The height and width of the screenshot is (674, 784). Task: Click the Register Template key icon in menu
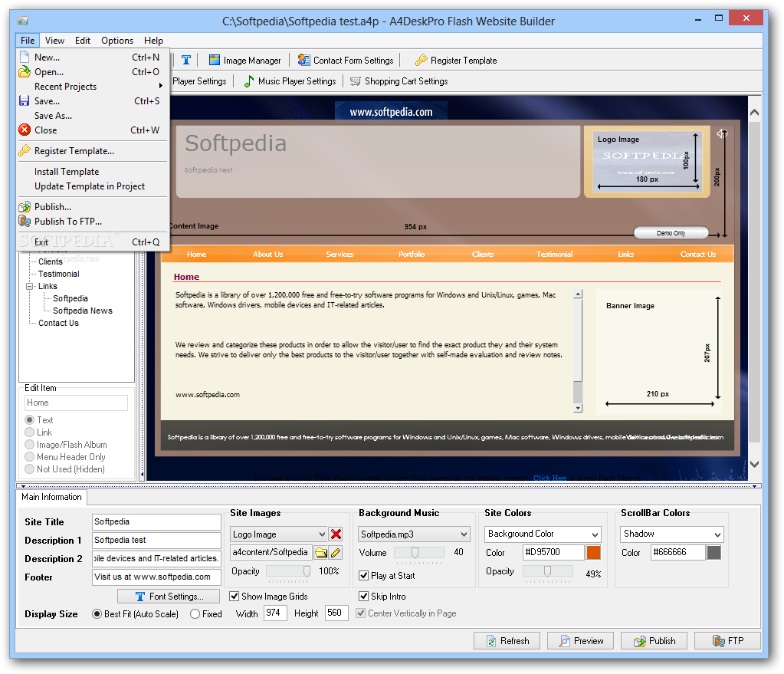(25, 150)
